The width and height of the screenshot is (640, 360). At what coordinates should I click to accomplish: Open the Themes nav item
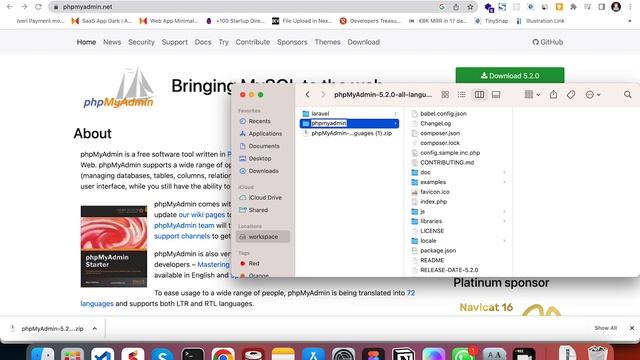coord(327,42)
